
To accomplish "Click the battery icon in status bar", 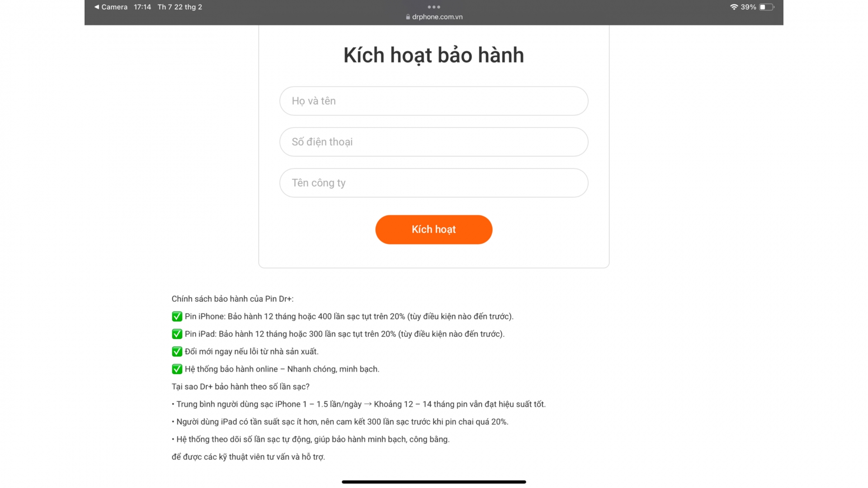I will coord(766,7).
